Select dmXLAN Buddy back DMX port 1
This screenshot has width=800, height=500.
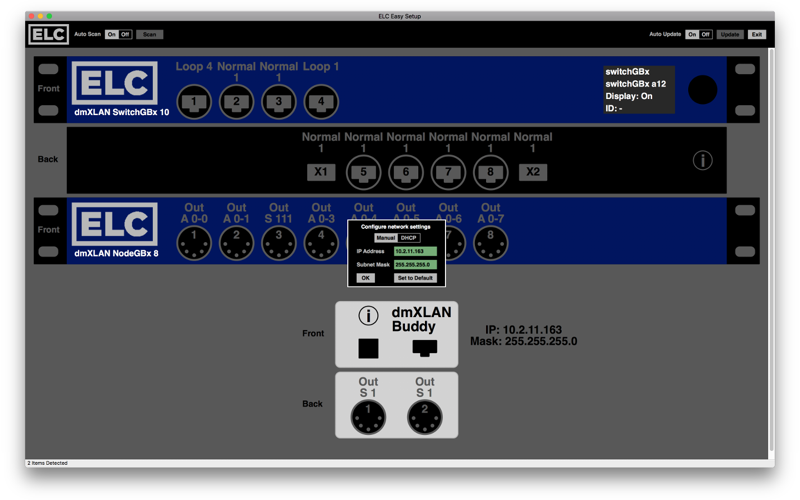[368, 417]
